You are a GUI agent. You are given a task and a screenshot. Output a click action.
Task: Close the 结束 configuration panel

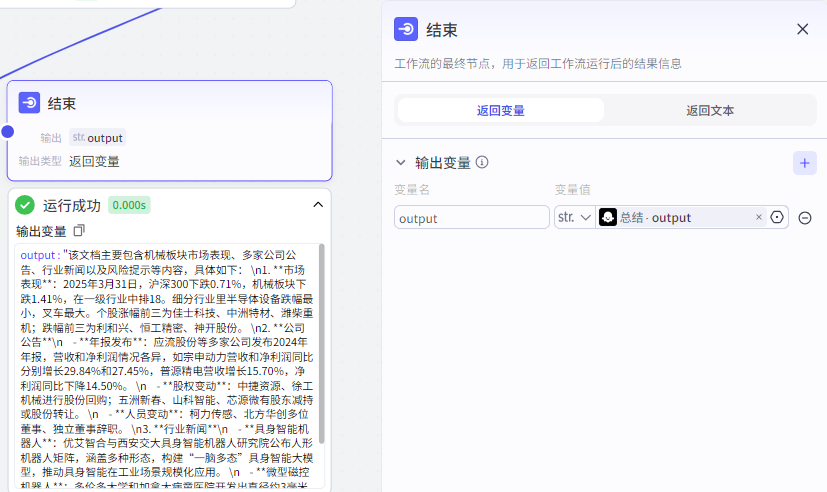(802, 29)
